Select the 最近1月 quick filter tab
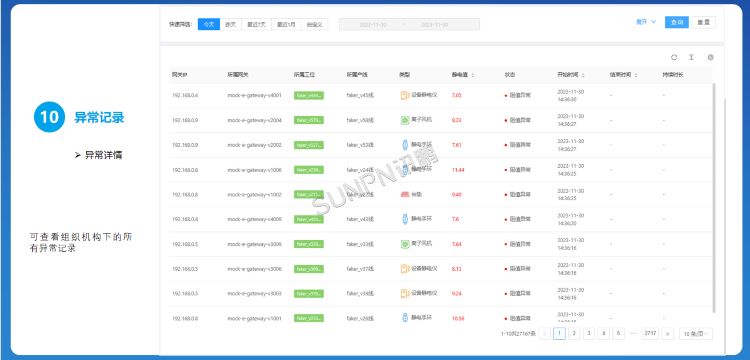 [286, 24]
